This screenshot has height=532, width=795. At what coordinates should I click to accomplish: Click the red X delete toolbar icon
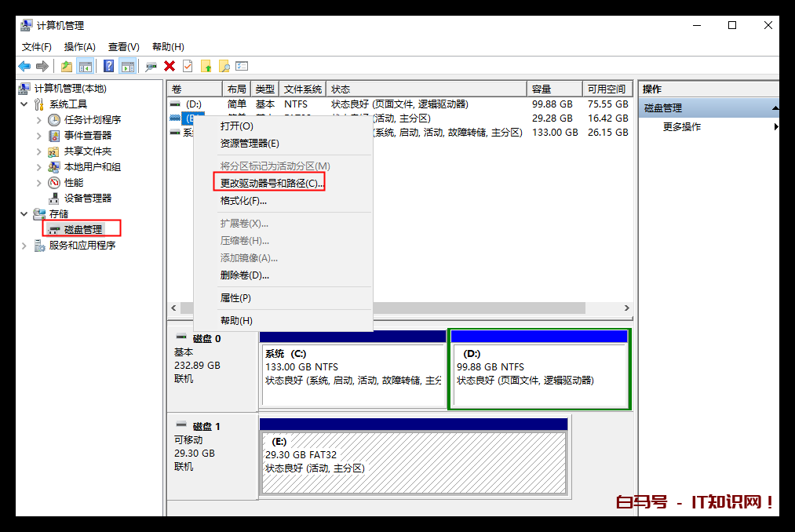(169, 67)
